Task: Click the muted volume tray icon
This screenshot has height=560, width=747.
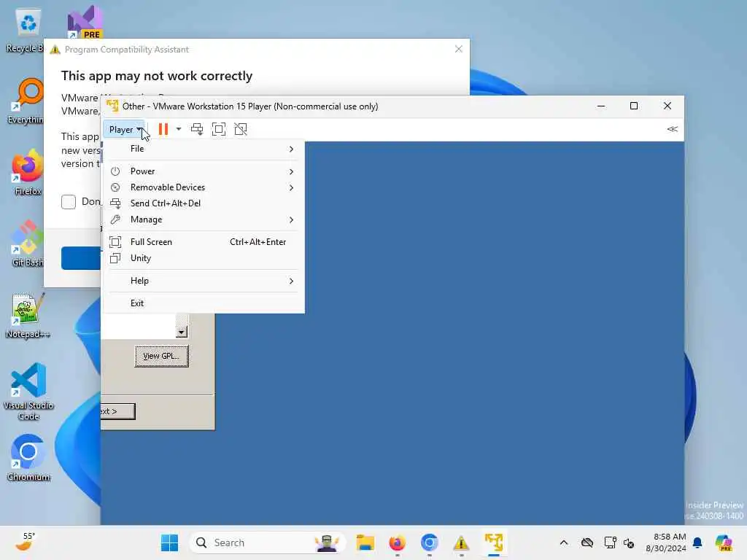Action: pyautogui.click(x=629, y=542)
